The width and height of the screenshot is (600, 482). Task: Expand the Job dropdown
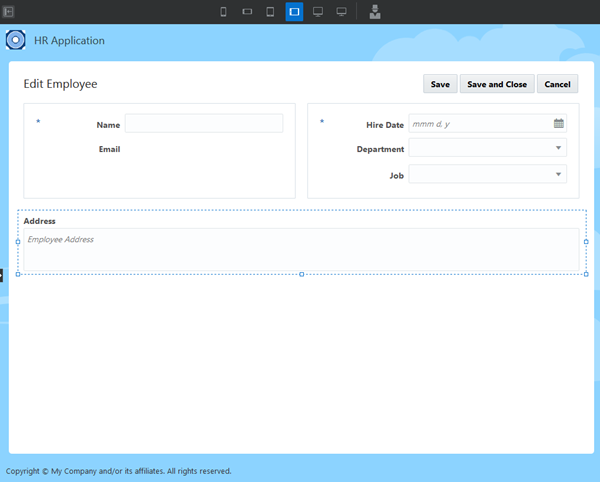(x=558, y=174)
